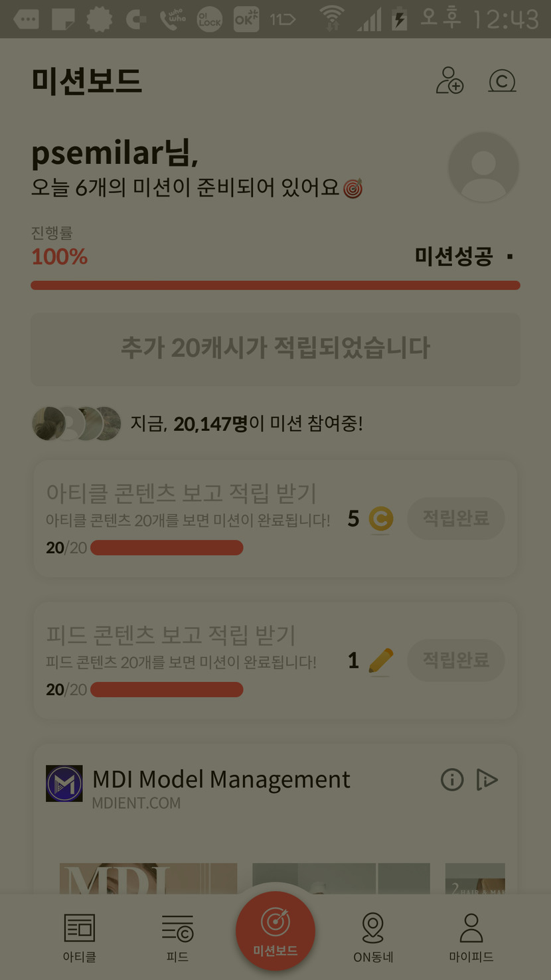Open MDIENT.COM advertiser link
The image size is (551, 980).
pos(136,803)
